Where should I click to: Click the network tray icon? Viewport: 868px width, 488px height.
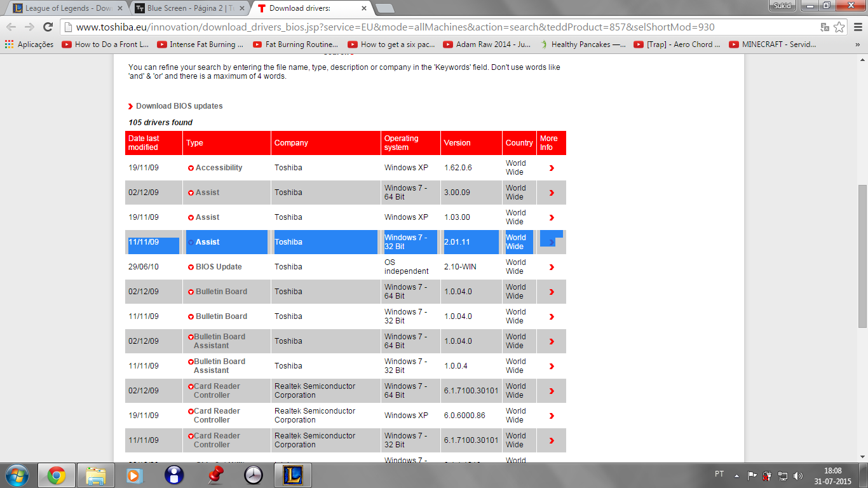tap(783, 475)
